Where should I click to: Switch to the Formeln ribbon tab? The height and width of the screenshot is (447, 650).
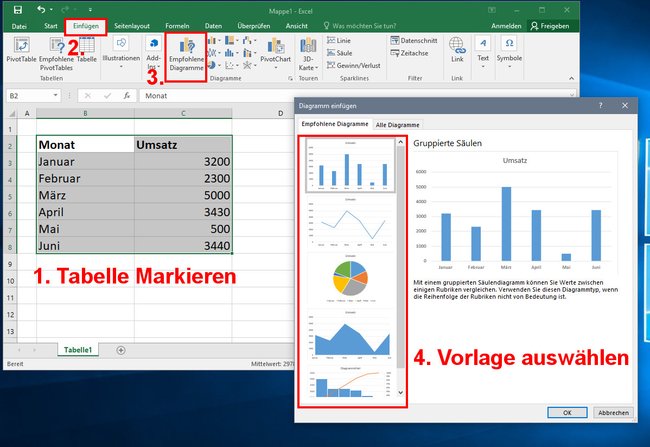tap(177, 26)
